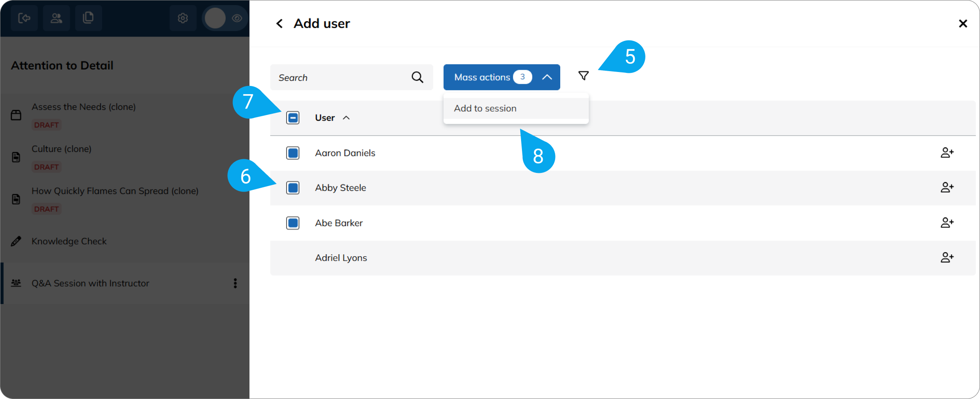980x399 pixels.
Task: Click the search magnifier icon
Action: (x=417, y=77)
